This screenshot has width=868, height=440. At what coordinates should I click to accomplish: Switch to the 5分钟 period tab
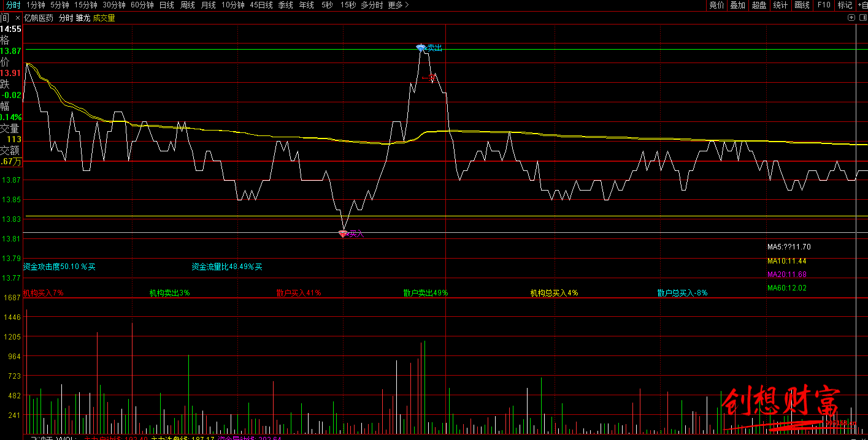click(60, 5)
